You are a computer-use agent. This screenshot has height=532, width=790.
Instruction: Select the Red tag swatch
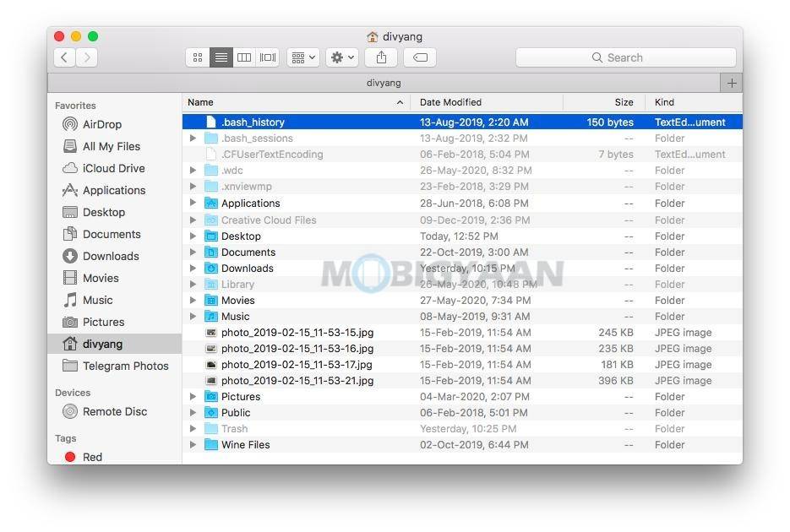tap(70, 457)
